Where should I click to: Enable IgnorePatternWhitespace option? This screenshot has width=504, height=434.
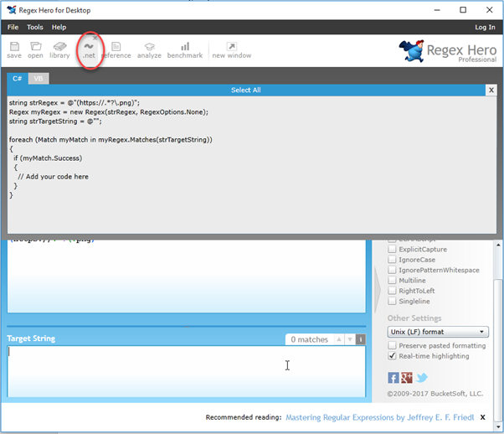click(392, 270)
